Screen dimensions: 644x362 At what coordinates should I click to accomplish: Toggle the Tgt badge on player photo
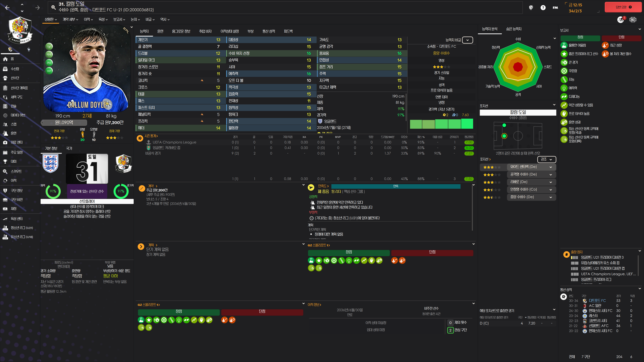[49, 46]
